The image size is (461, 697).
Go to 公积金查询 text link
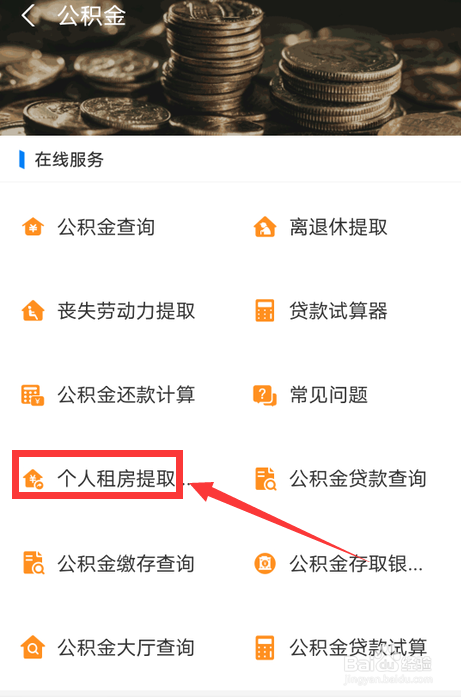point(106,227)
